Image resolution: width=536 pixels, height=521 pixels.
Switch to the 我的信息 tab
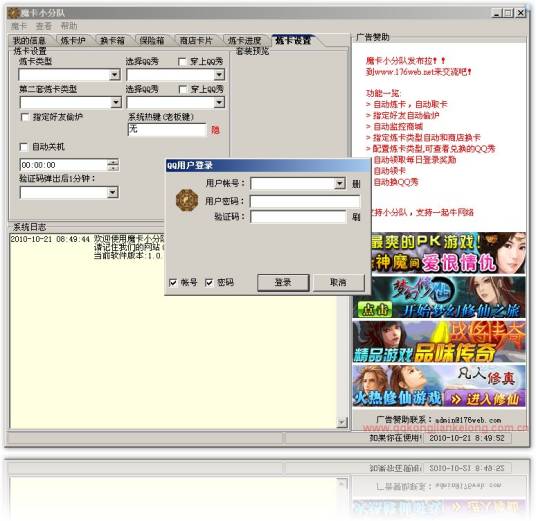point(29,41)
